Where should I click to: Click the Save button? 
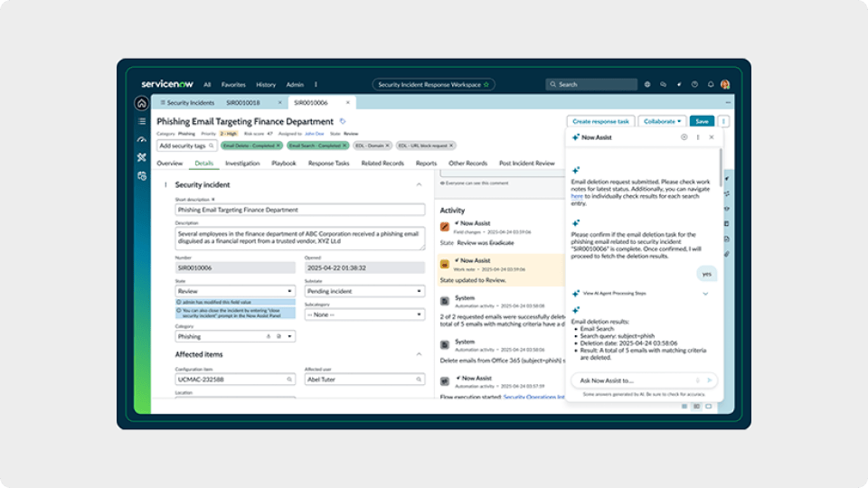[701, 121]
